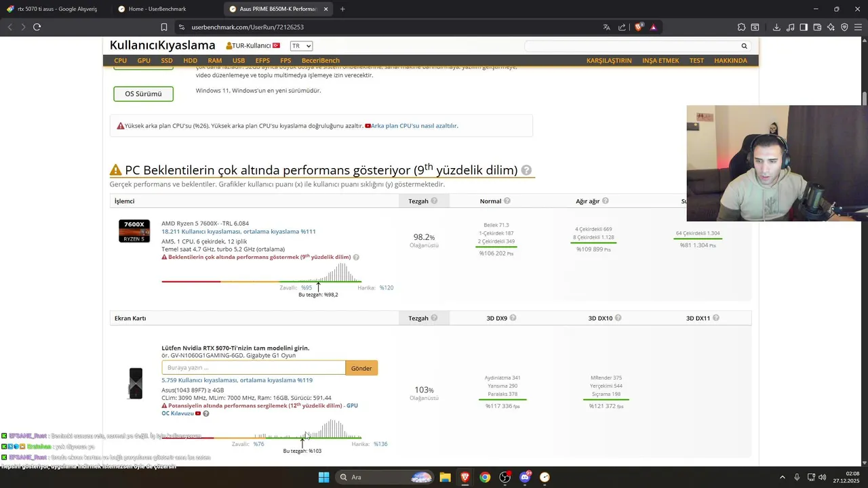The width and height of the screenshot is (868, 488).
Task: Click the Buraya yazın model input field
Action: (x=254, y=368)
